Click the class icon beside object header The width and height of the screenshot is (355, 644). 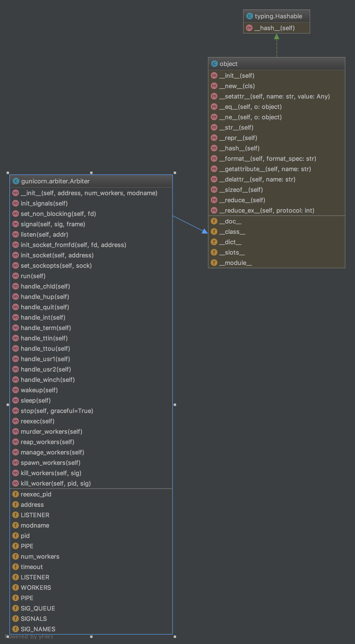214,64
